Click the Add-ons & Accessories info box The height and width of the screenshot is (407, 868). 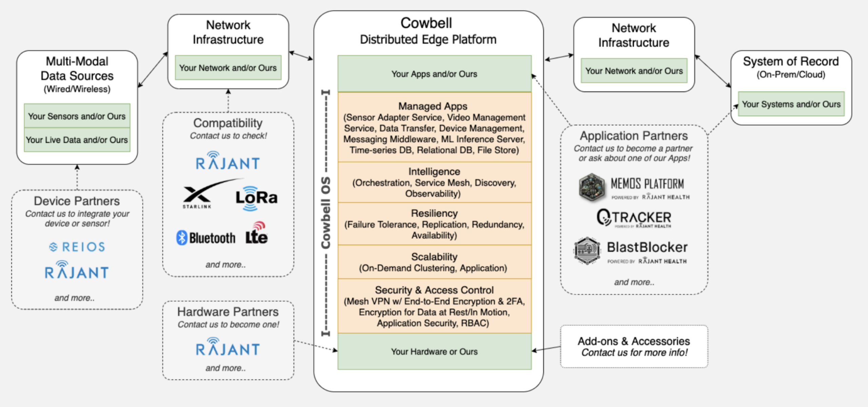point(633,346)
